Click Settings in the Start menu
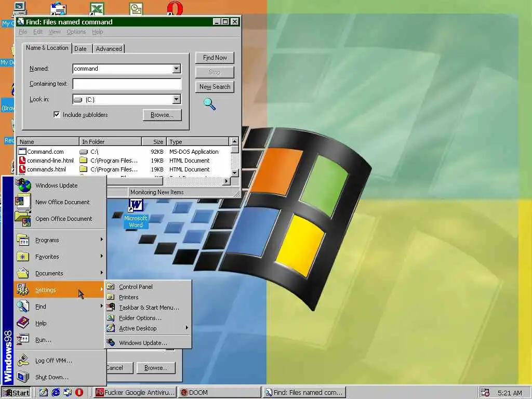The height and width of the screenshot is (399, 532). click(x=59, y=290)
